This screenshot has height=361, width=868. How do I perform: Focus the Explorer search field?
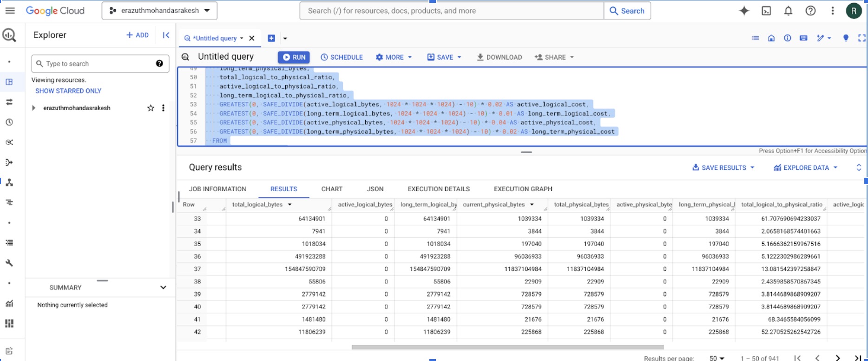tap(100, 63)
